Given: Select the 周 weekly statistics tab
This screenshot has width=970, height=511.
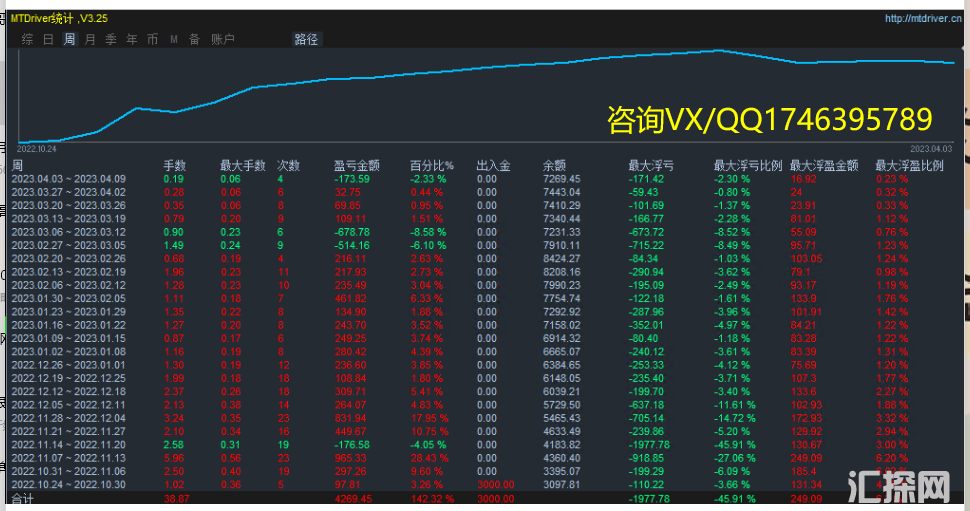Looking at the screenshot, I should (69, 39).
